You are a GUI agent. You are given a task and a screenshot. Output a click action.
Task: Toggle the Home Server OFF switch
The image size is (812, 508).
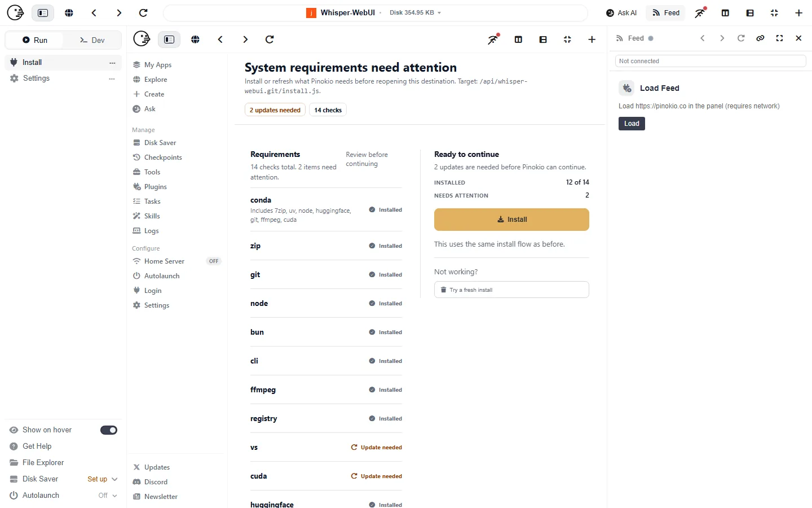click(x=214, y=261)
